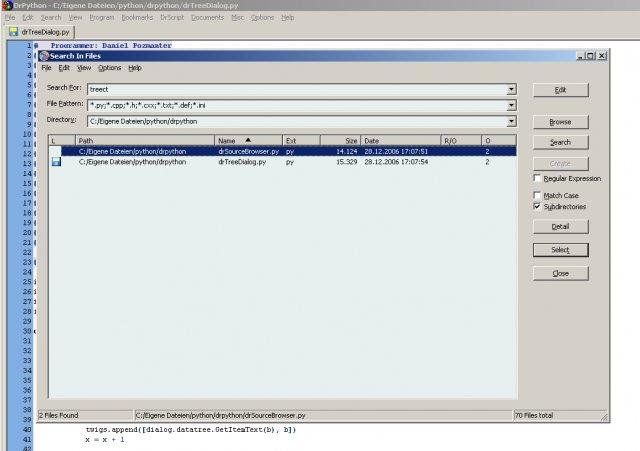Click the File Pattern text field
640x451 pixels.
[297, 105]
